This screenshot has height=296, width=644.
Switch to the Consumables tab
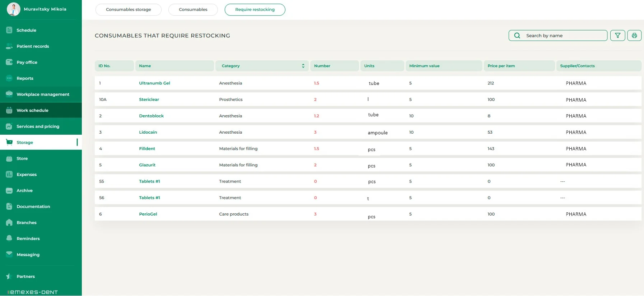point(193,10)
